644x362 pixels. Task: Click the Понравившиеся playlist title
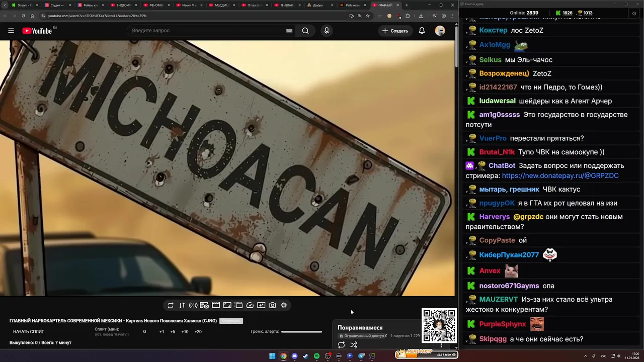click(360, 328)
